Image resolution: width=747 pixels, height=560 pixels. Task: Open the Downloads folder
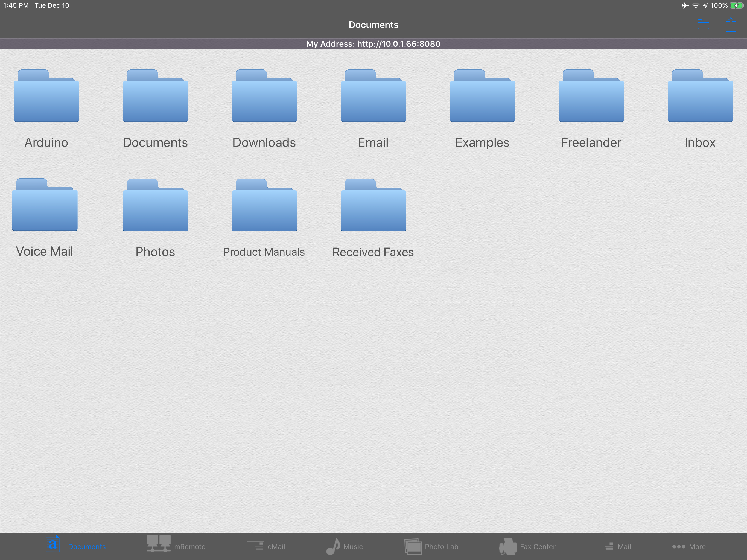[264, 96]
